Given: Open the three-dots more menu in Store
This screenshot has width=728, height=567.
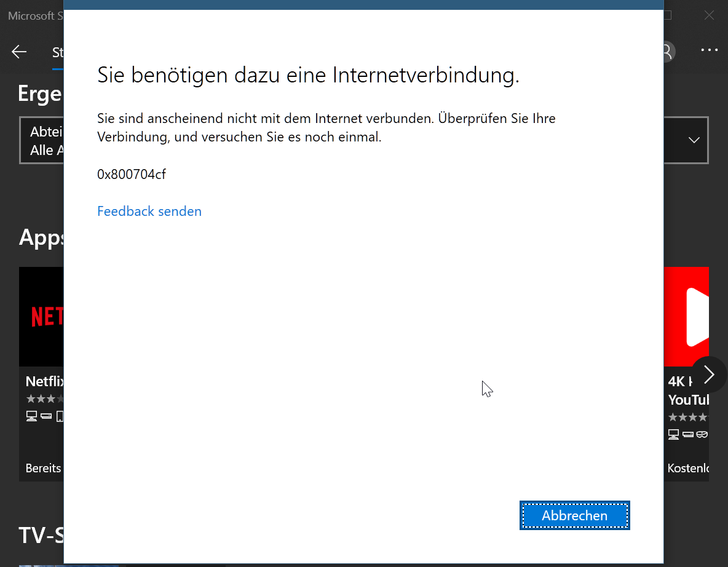Looking at the screenshot, I should tap(709, 50).
